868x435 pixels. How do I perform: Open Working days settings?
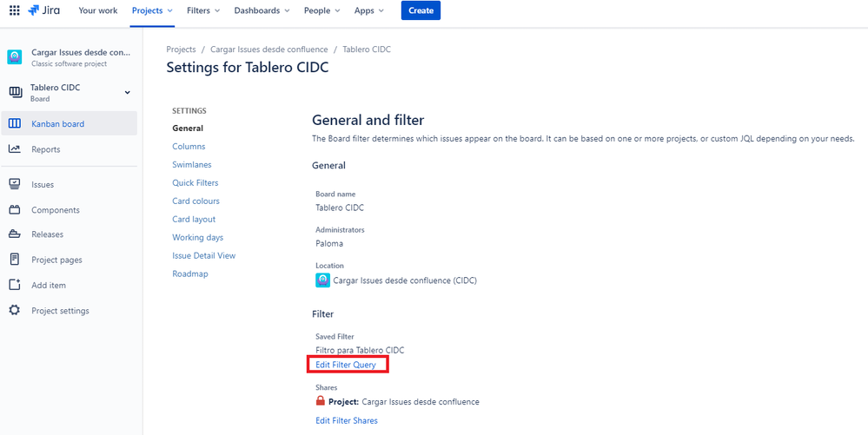click(197, 237)
